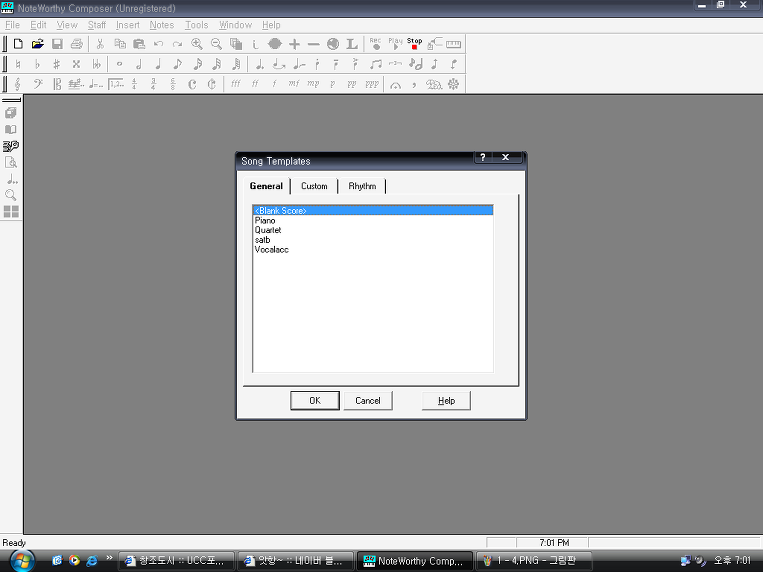
Task: Select the eighth note icon
Action: click(x=178, y=64)
